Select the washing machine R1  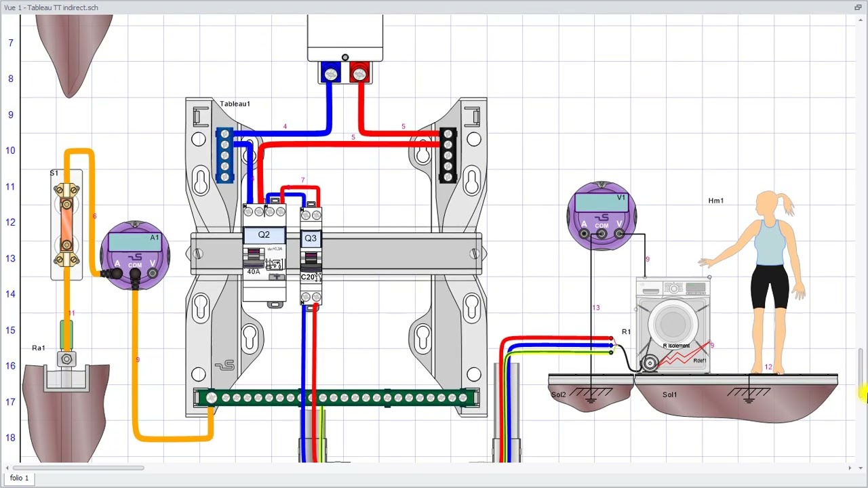673,324
